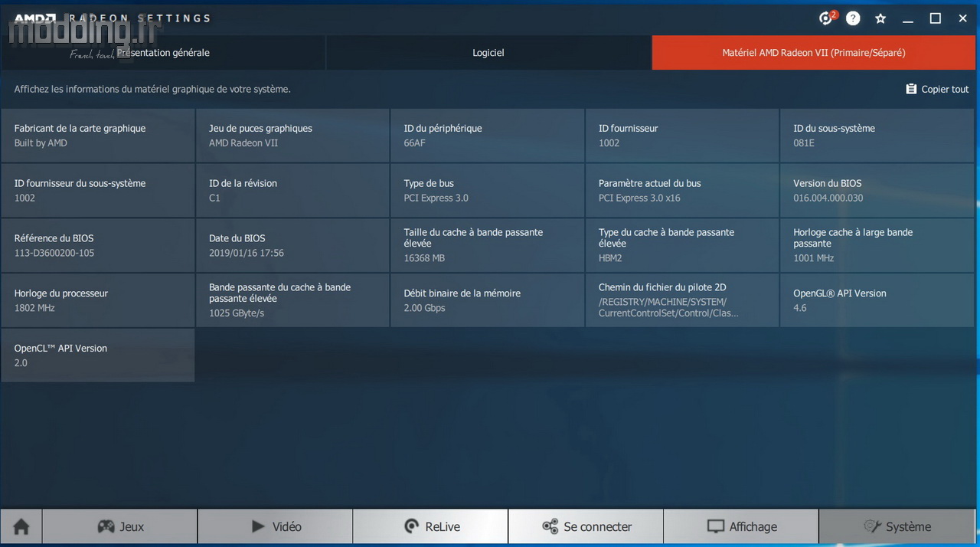Click the OpenGL API Version heading
Screen dimensions: 980x547
pyautogui.click(x=839, y=293)
